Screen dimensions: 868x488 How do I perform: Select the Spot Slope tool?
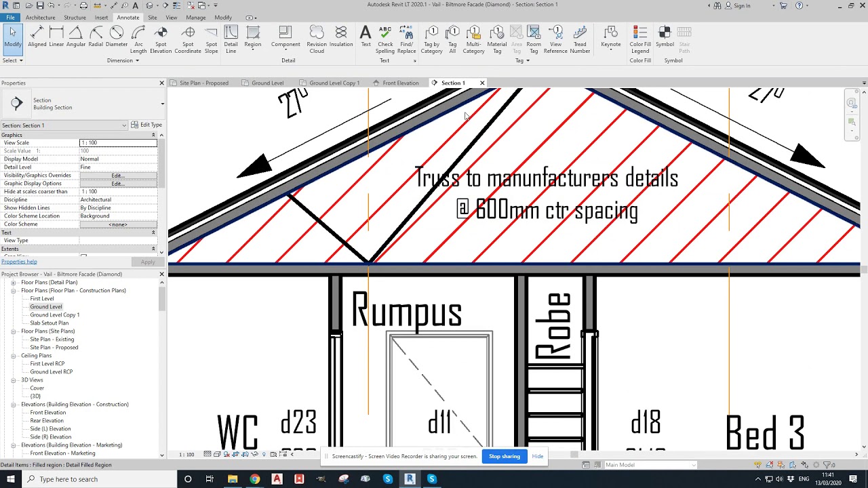pos(212,39)
